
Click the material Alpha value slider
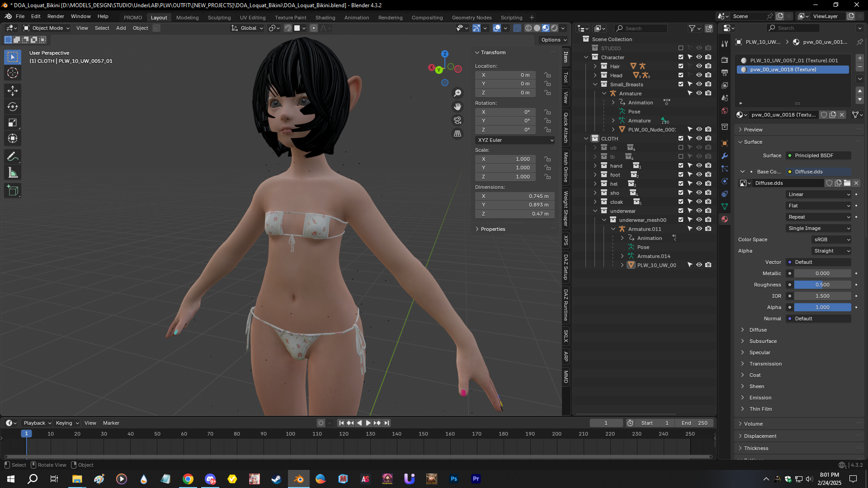(x=822, y=307)
